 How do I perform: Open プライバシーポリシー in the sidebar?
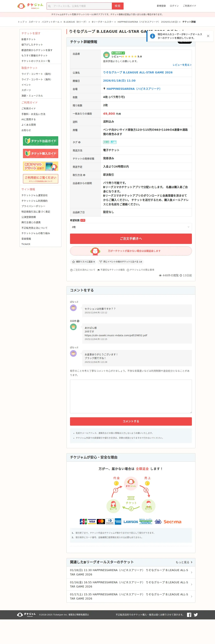(33, 206)
